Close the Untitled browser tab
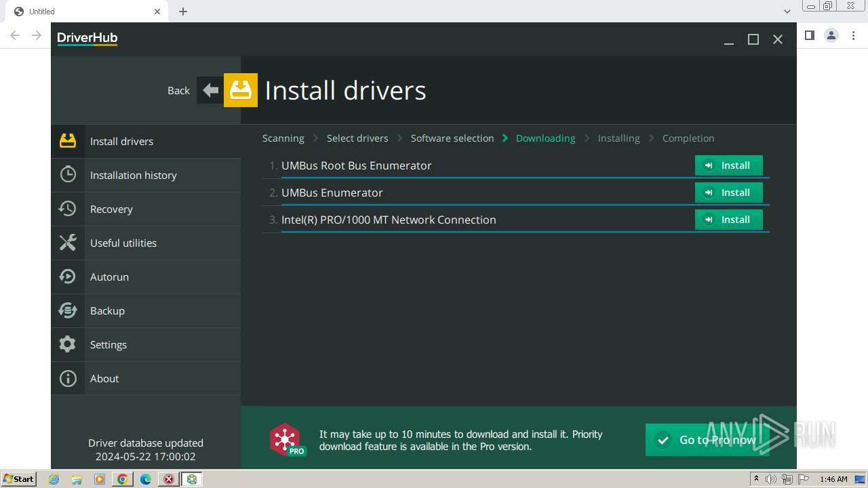The width and height of the screenshot is (868, 488). tap(157, 12)
